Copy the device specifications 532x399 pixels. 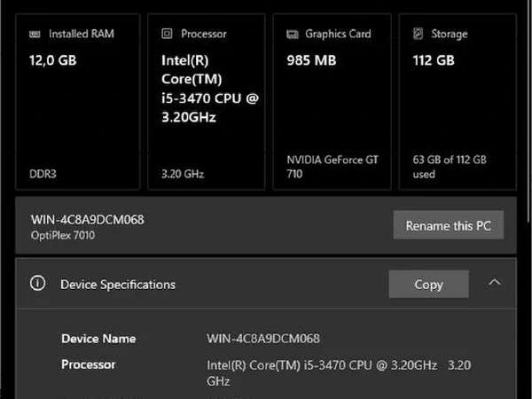(x=429, y=284)
